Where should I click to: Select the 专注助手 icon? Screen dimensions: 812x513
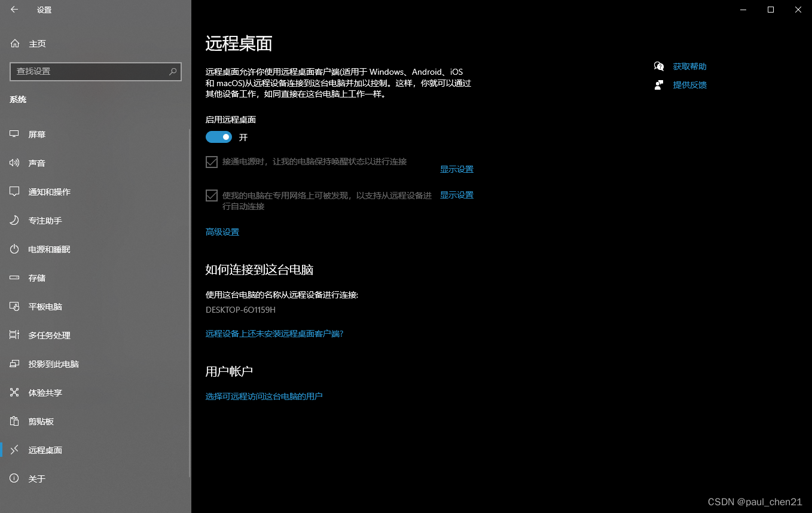pyautogui.click(x=14, y=220)
